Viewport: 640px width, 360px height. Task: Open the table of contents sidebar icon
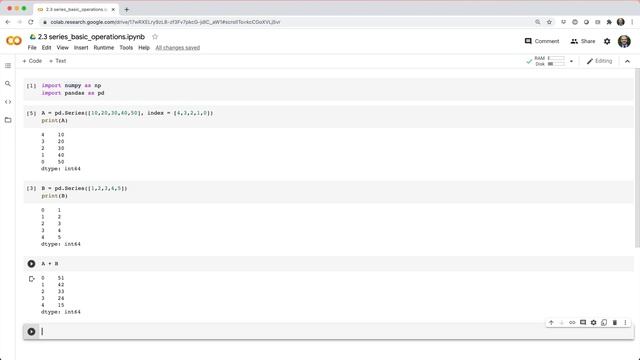(8, 66)
